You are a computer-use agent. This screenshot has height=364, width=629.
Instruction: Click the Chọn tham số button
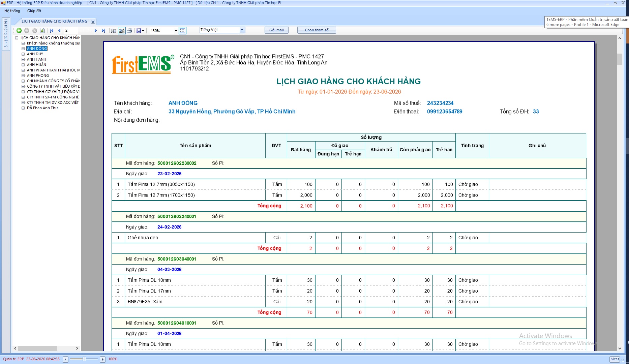pyautogui.click(x=317, y=30)
